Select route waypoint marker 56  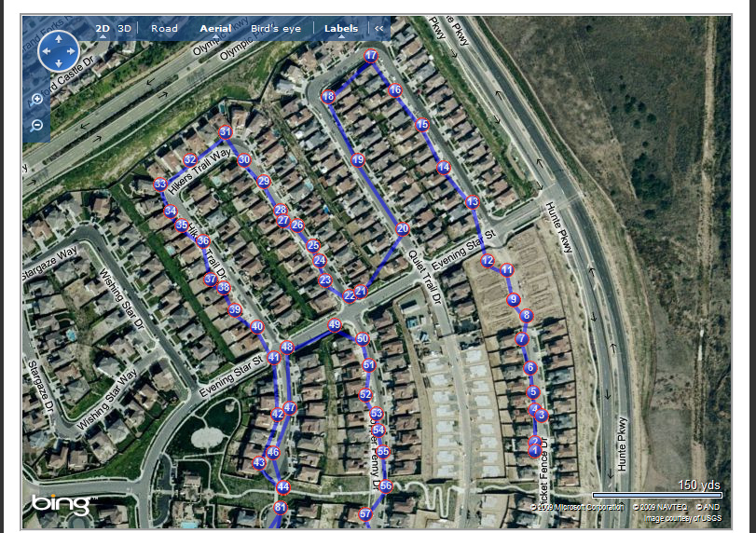[386, 486]
